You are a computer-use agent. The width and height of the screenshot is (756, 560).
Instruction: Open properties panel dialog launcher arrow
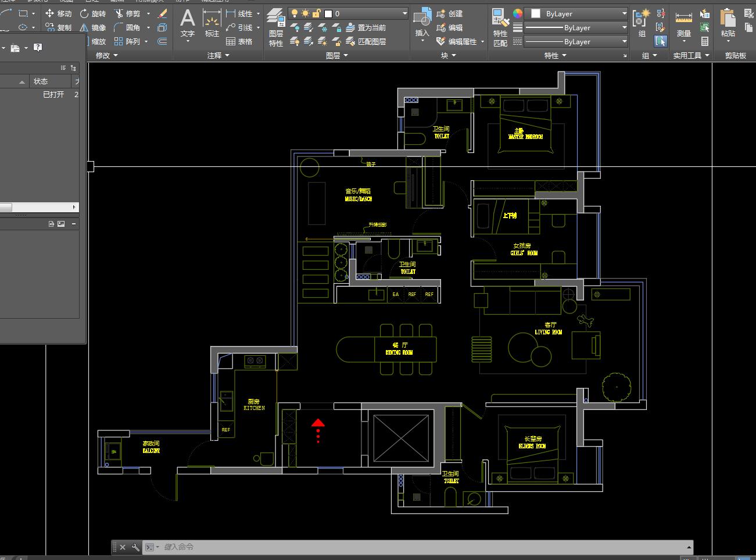625,56
